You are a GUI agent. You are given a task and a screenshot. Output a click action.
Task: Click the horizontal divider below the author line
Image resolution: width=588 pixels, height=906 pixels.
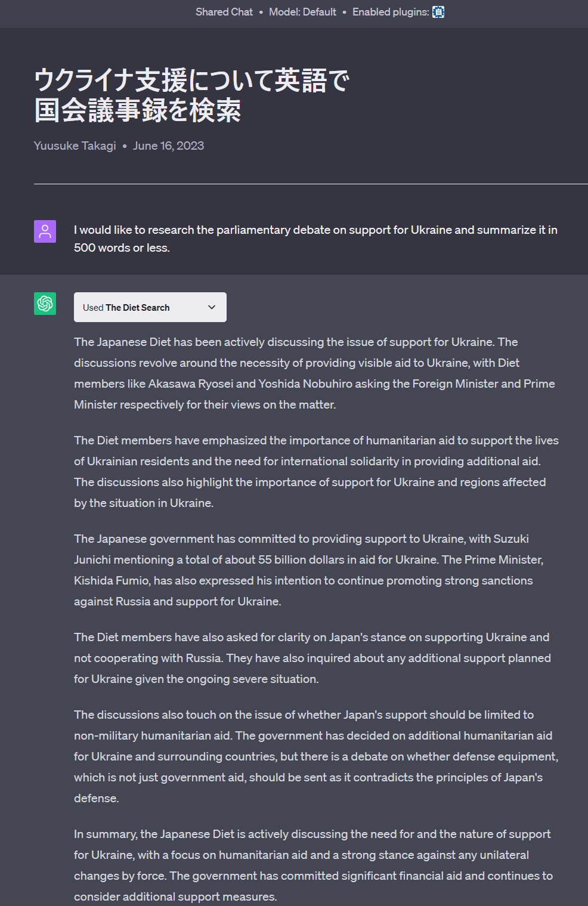(311, 184)
